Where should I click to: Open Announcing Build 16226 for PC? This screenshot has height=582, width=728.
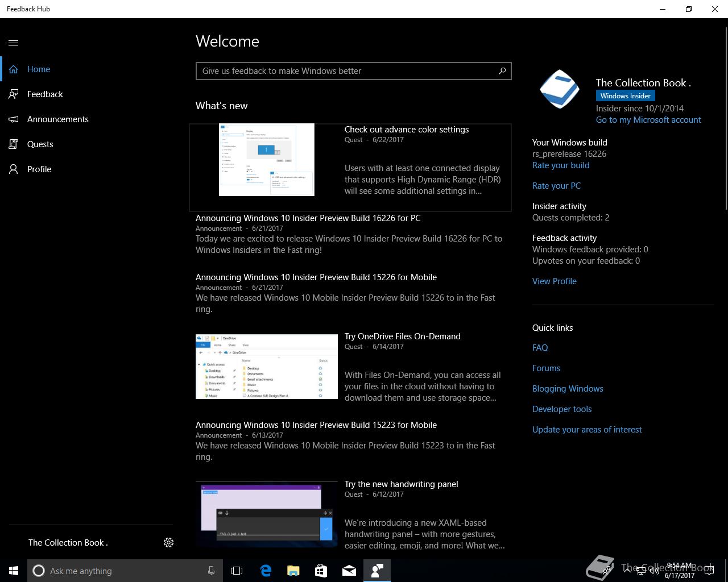[308, 218]
